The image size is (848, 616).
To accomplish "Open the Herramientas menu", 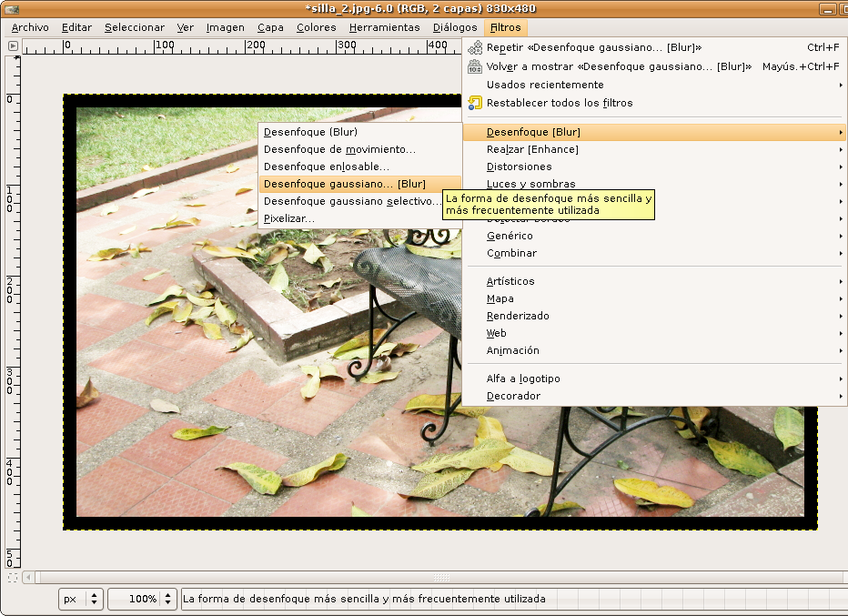I will (385, 27).
